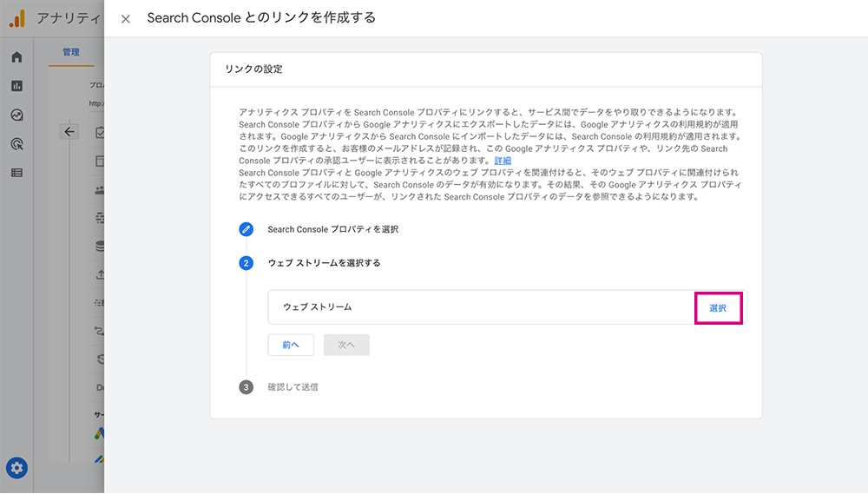
Task: Open the Advertising target icon
Action: (16, 144)
